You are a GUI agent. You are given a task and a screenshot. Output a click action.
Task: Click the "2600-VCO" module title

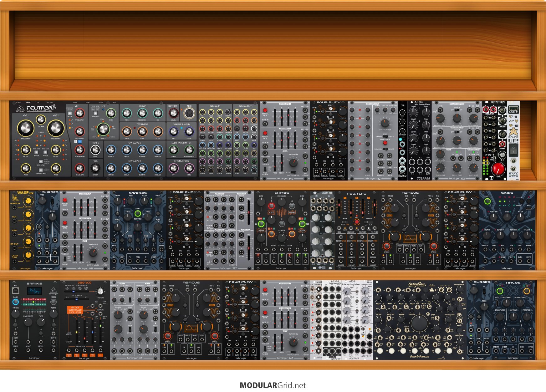click(x=84, y=283)
